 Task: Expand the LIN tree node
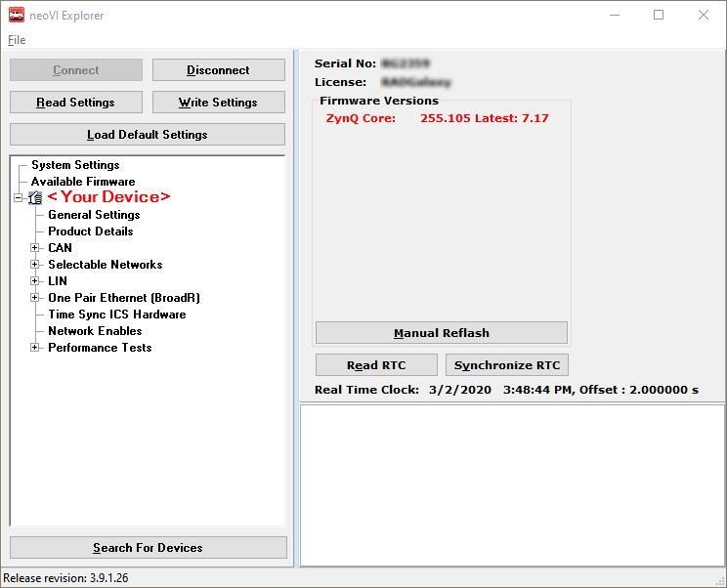(35, 281)
